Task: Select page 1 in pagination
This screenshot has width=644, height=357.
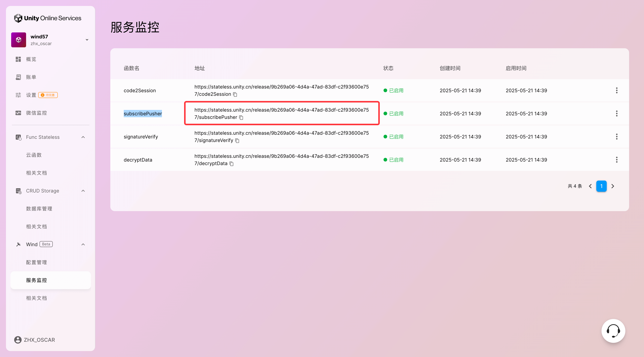Action: click(x=601, y=186)
